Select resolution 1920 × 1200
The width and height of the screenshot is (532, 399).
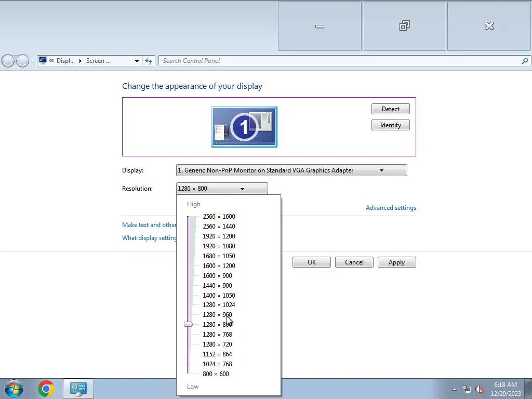point(219,236)
